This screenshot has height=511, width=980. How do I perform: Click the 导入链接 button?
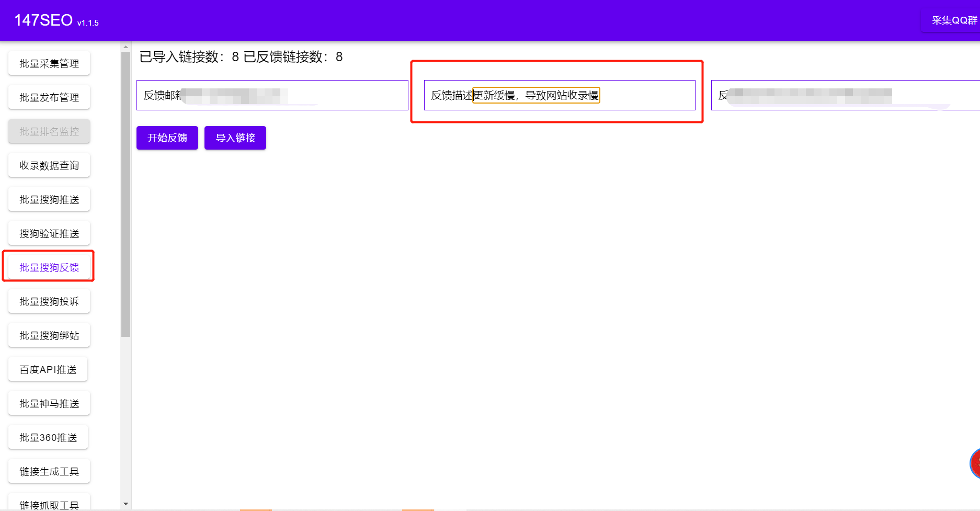[x=235, y=138]
